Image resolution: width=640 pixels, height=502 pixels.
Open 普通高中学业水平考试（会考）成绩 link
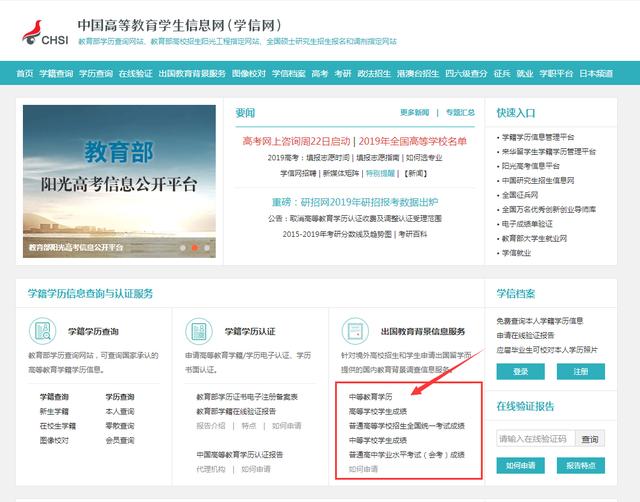(407, 455)
